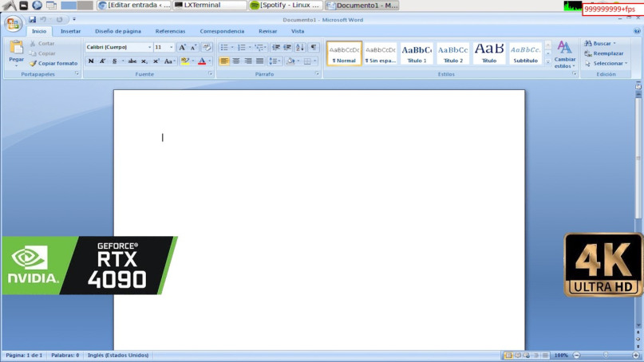This screenshot has height=362, width=644.
Task: Toggle bold N formatting
Action: coord(91,61)
